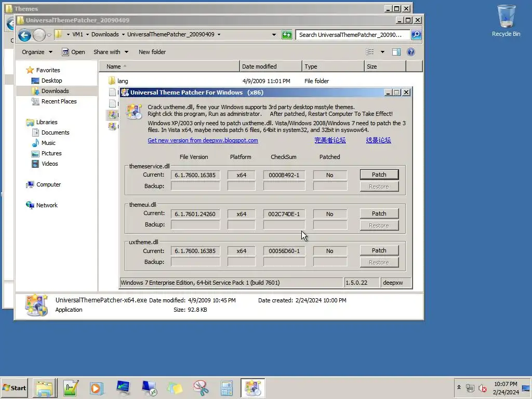Sort files by Size column
Image resolution: width=532 pixels, height=399 pixels.
(385, 66)
